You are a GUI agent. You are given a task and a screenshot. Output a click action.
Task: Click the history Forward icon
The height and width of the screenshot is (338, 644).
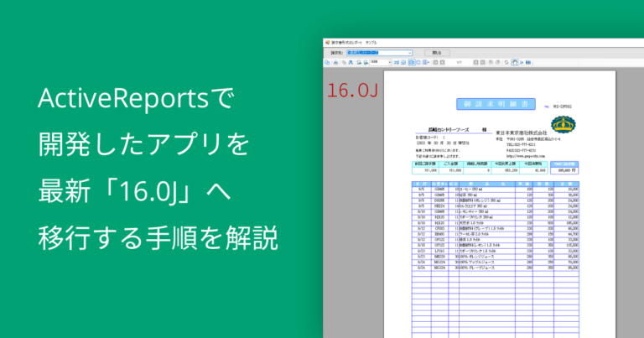(498, 62)
